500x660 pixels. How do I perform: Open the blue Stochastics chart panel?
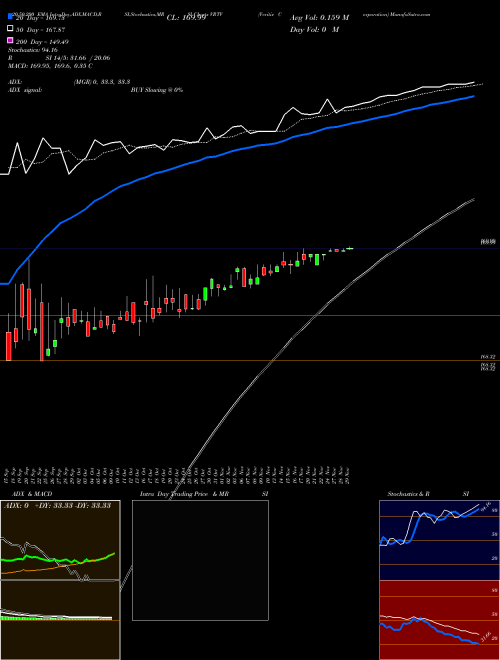pyautogui.click(x=439, y=540)
